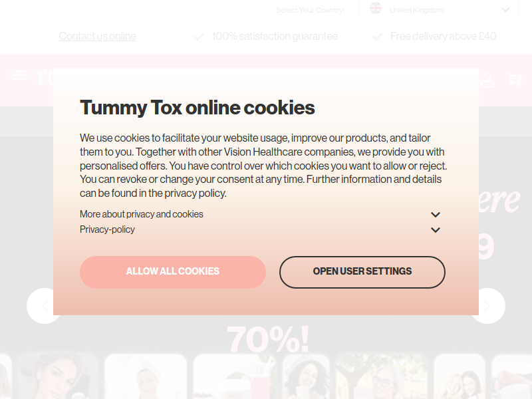Go to previous slide arrow
Screen dimensions: 532x399
coord(44,306)
